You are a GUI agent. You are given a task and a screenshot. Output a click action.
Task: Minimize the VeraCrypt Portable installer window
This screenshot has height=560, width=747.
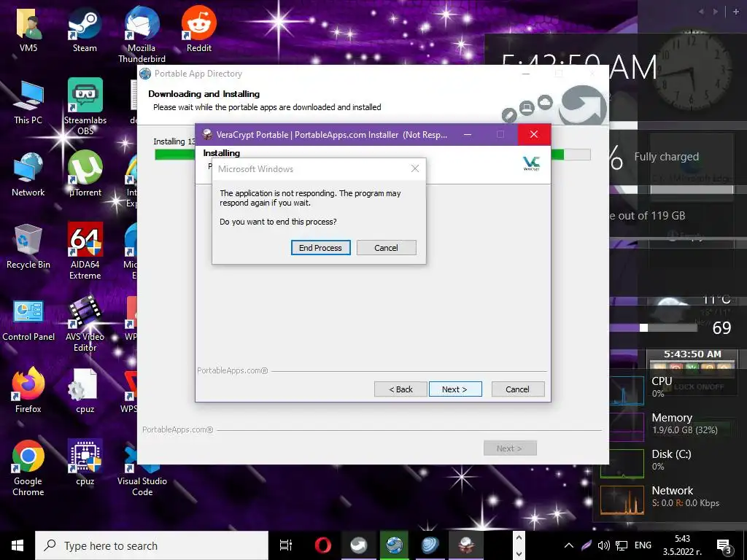(x=468, y=134)
